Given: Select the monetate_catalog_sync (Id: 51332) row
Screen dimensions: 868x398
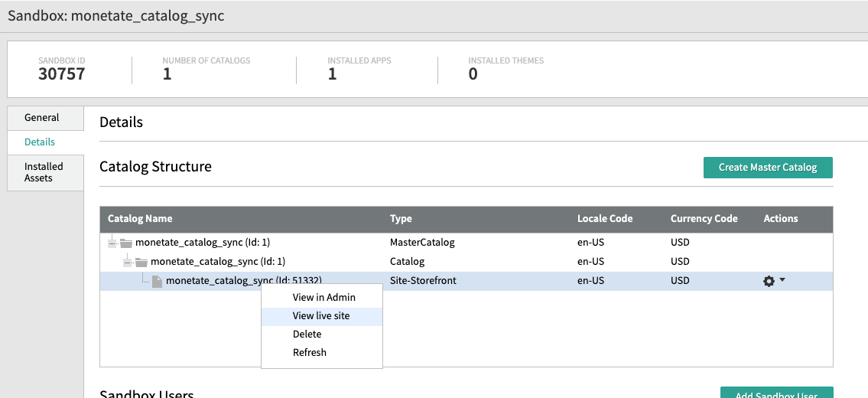Looking at the screenshot, I should (x=466, y=281).
